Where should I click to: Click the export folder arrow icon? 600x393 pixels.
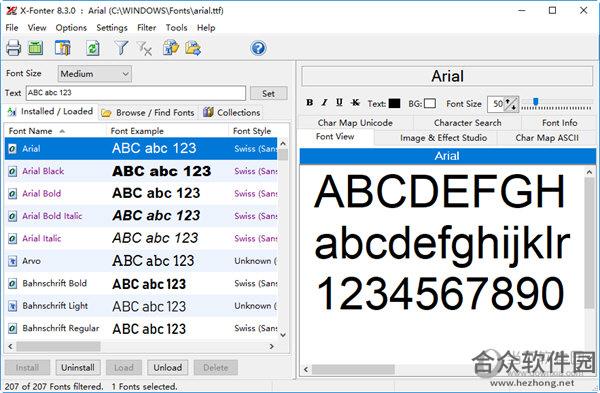click(x=193, y=48)
